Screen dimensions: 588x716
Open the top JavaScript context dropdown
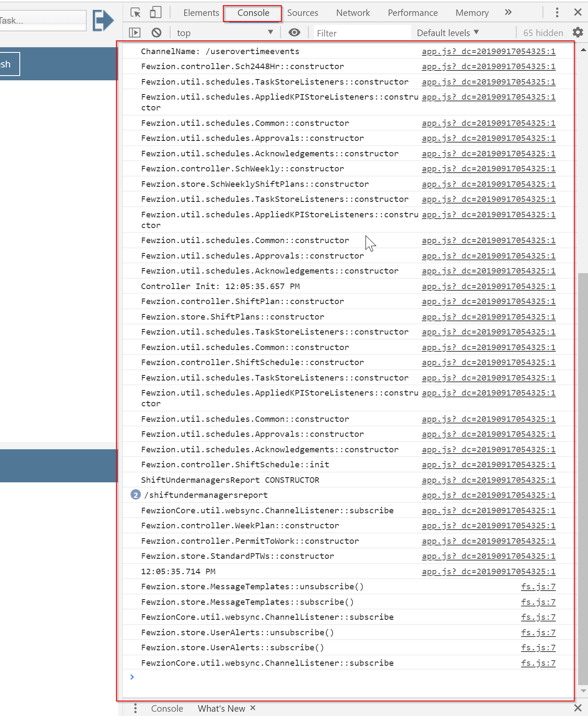pyautogui.click(x=225, y=33)
